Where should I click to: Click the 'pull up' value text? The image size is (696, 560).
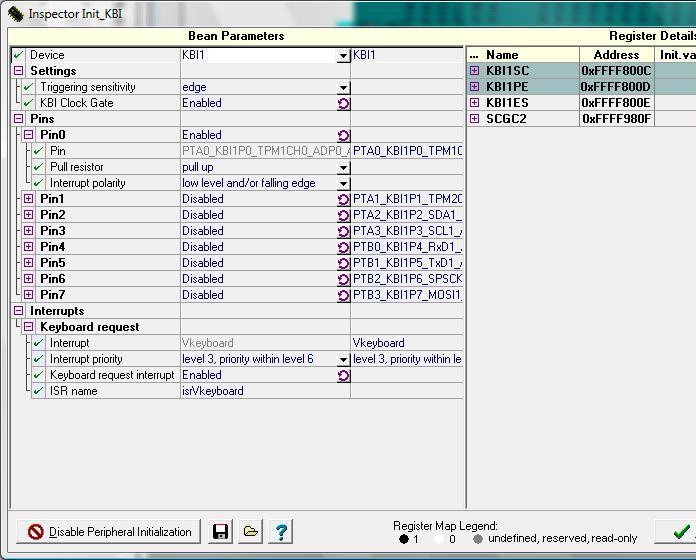click(x=198, y=167)
